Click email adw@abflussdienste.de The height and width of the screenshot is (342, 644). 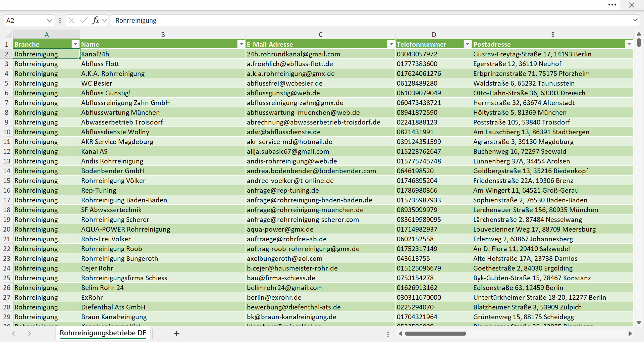point(321,132)
